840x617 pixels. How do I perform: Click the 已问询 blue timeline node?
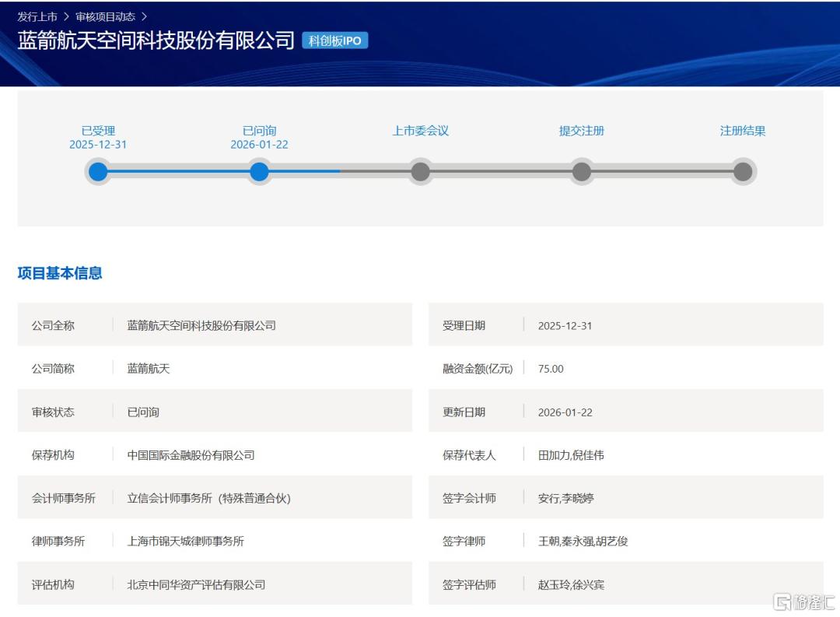point(259,172)
